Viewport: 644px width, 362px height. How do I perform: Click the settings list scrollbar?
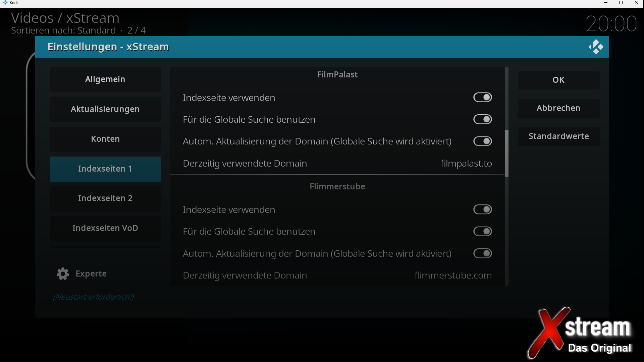506,153
